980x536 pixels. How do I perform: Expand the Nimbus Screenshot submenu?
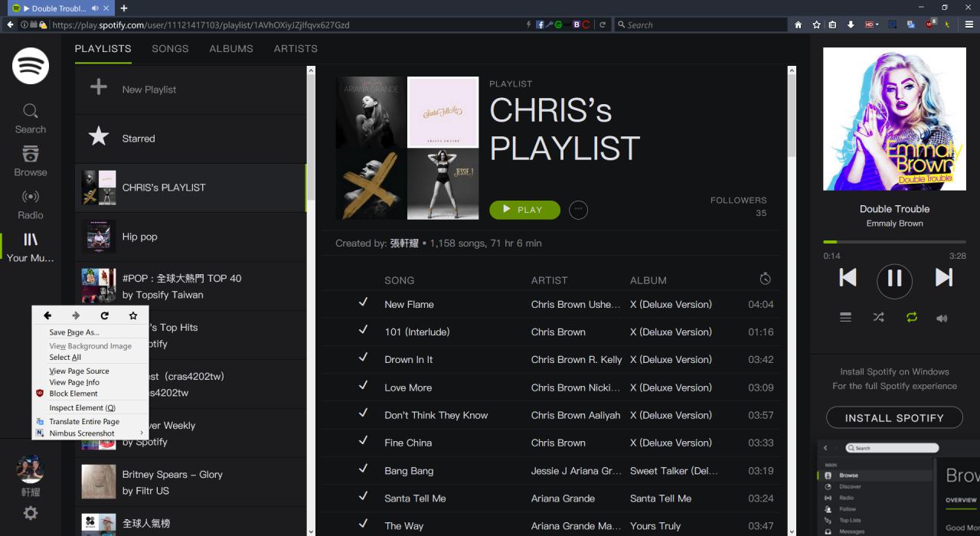pyautogui.click(x=142, y=433)
